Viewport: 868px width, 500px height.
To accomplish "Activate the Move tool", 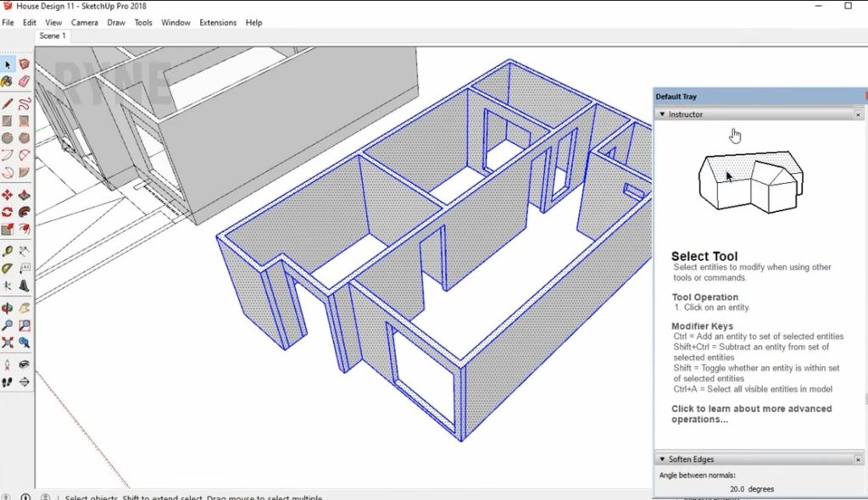I will click(7, 195).
